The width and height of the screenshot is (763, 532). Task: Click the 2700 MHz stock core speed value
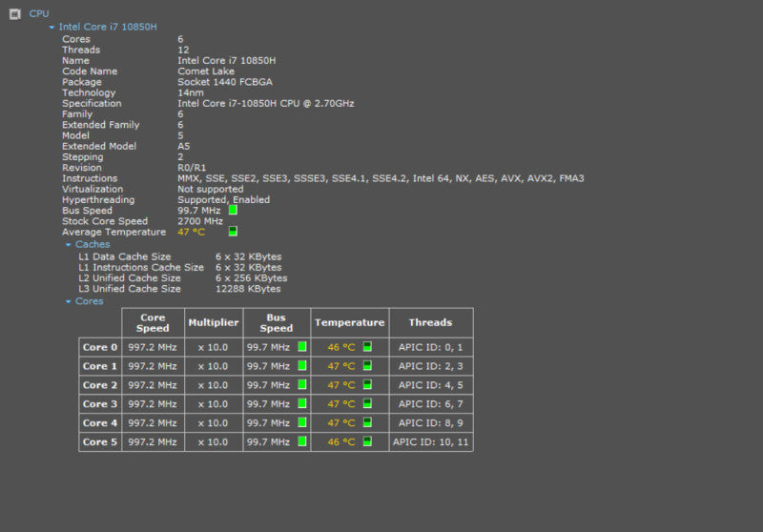[x=200, y=221]
